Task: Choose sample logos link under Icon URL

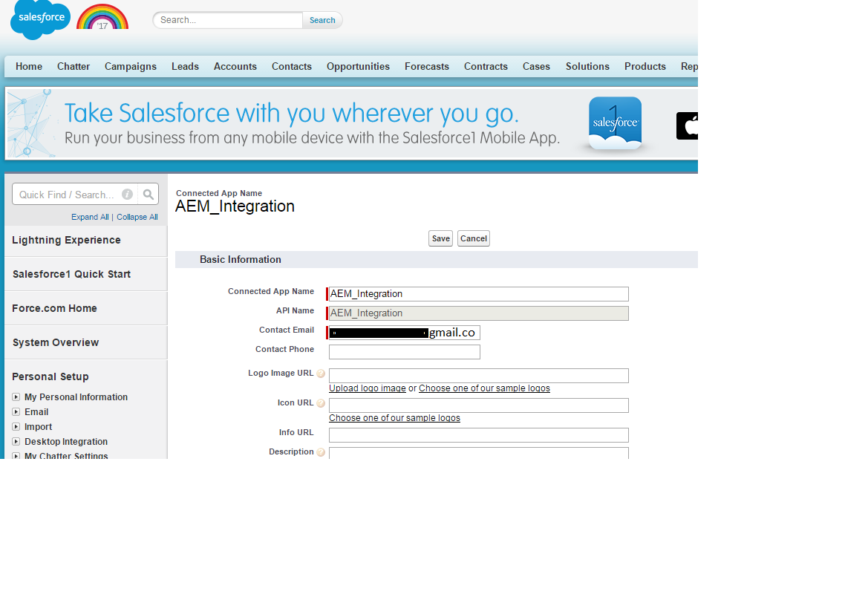Action: click(395, 418)
